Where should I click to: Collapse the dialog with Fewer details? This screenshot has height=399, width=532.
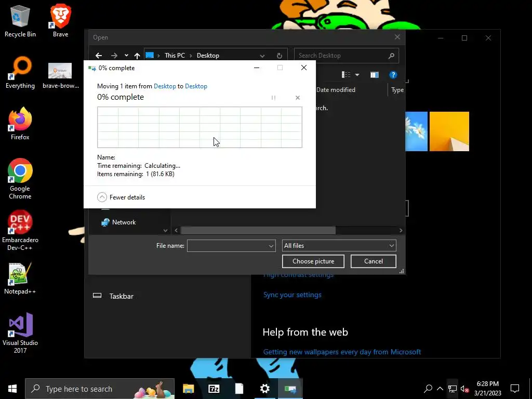(x=121, y=197)
